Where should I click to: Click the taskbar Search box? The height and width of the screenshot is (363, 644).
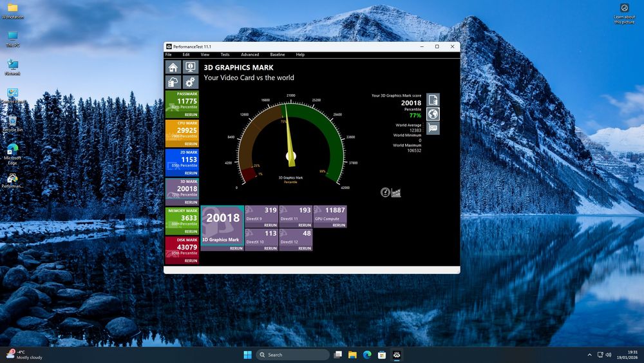tap(292, 355)
